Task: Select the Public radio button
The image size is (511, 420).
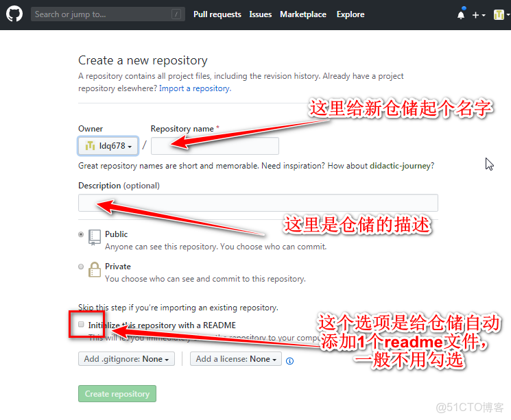Action: pos(81,234)
